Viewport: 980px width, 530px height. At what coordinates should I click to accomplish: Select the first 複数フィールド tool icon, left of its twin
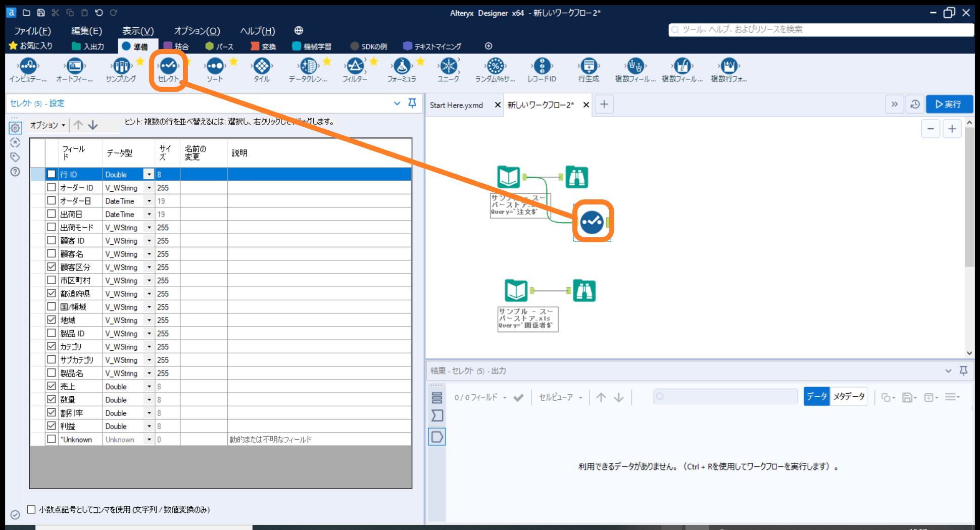pyautogui.click(x=635, y=66)
